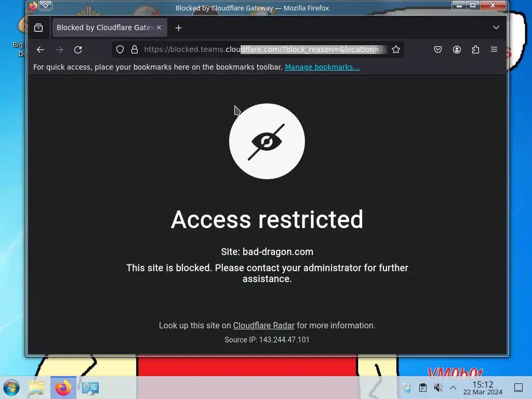
Task: Open the clipboard tray icon
Action: point(422,388)
